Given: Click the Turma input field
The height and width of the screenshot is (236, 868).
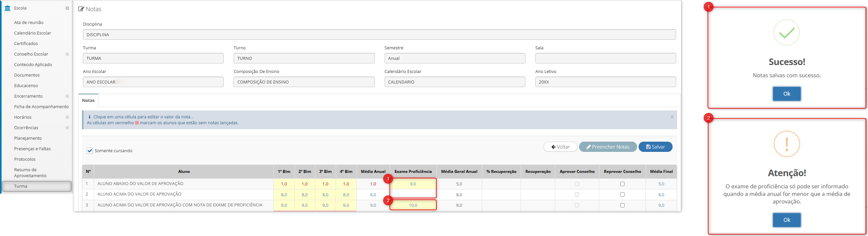Looking at the screenshot, I should coord(153,58).
